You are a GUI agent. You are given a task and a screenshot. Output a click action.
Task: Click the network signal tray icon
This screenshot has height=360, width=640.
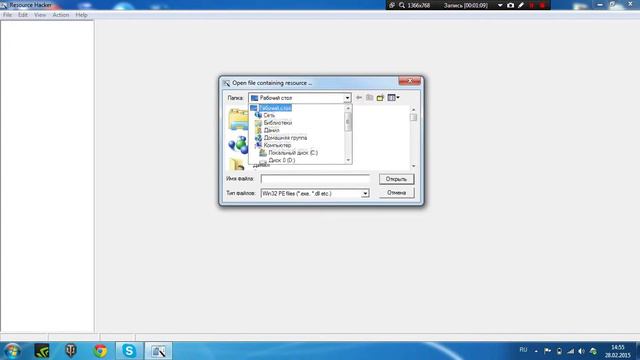571,351
